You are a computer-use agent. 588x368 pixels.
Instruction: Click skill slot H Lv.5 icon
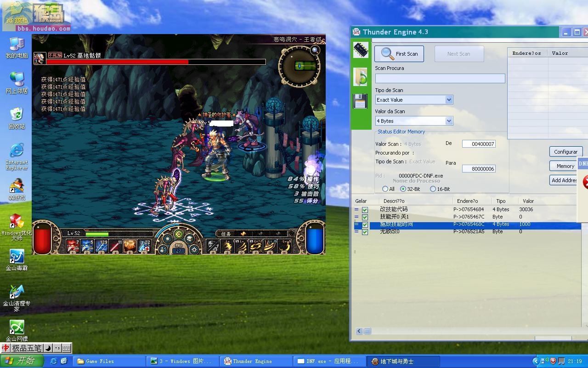tap(285, 246)
